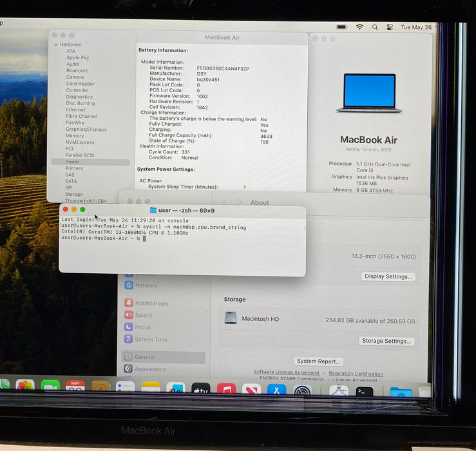This screenshot has height=451, width=476.
Task: Select Memory in Hardware list
Action: [x=75, y=136]
